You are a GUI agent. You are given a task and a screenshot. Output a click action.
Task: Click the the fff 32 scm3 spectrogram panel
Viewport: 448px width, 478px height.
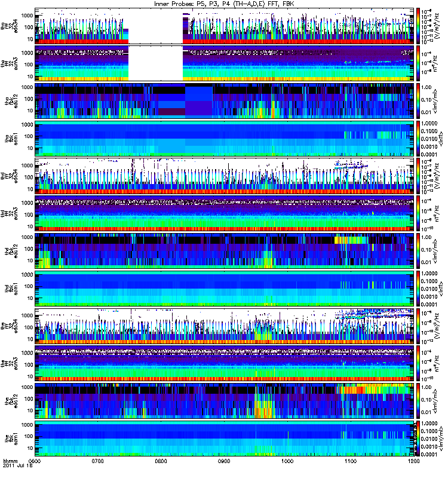[x=225, y=363]
